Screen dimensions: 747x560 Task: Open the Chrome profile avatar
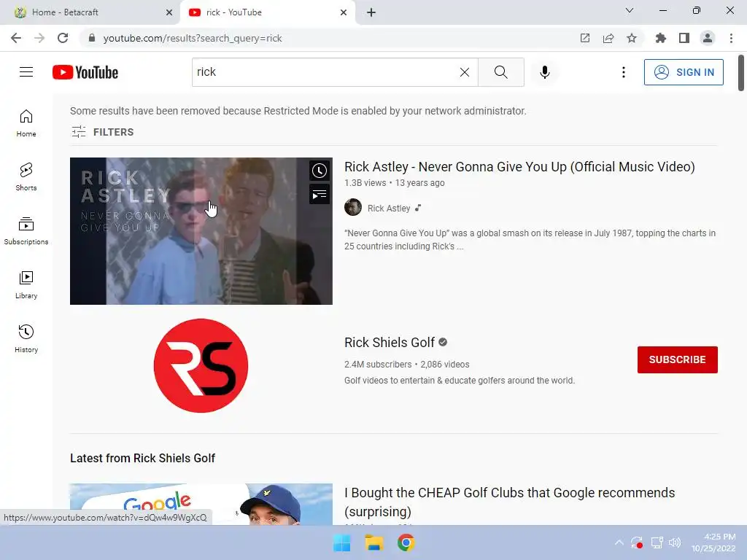[x=707, y=38]
